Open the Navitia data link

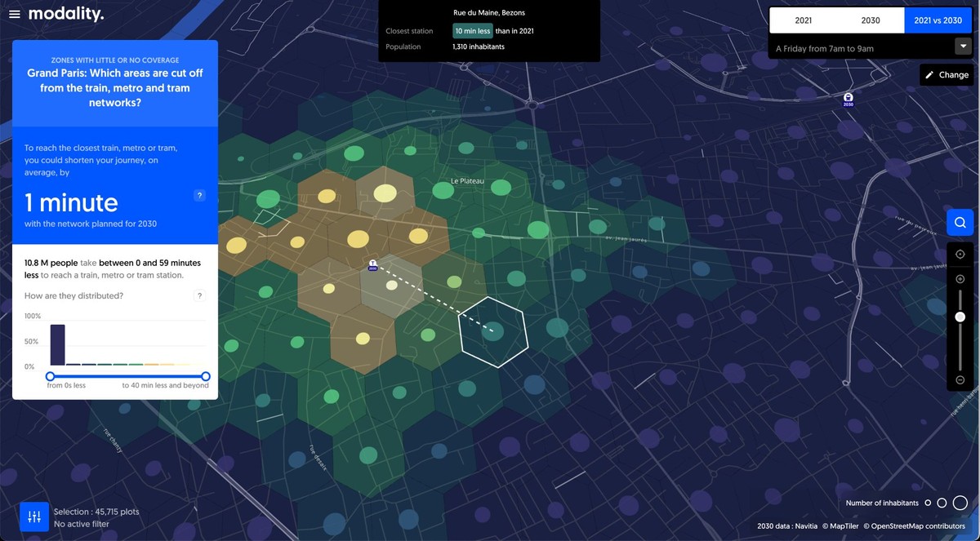(x=804, y=526)
